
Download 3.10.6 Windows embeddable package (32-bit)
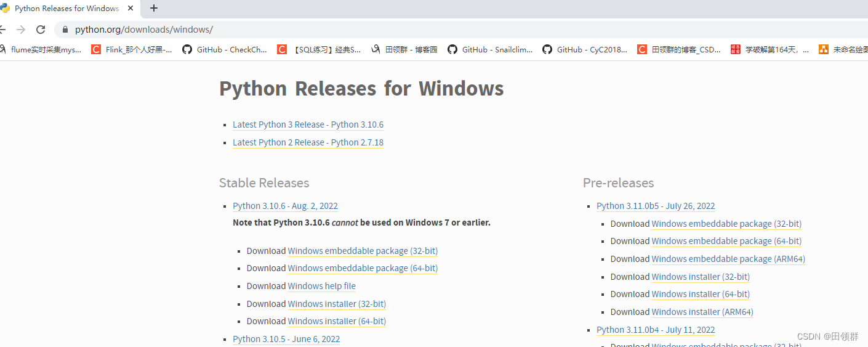click(363, 251)
